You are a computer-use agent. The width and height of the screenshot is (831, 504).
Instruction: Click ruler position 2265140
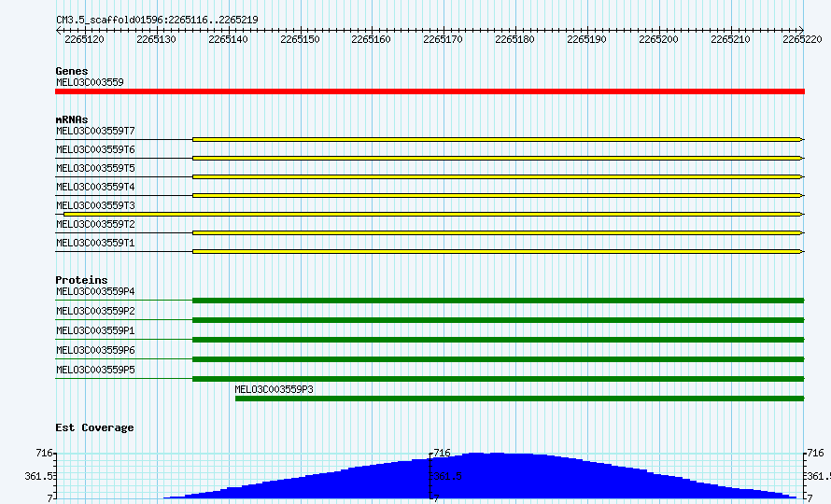[228, 40]
